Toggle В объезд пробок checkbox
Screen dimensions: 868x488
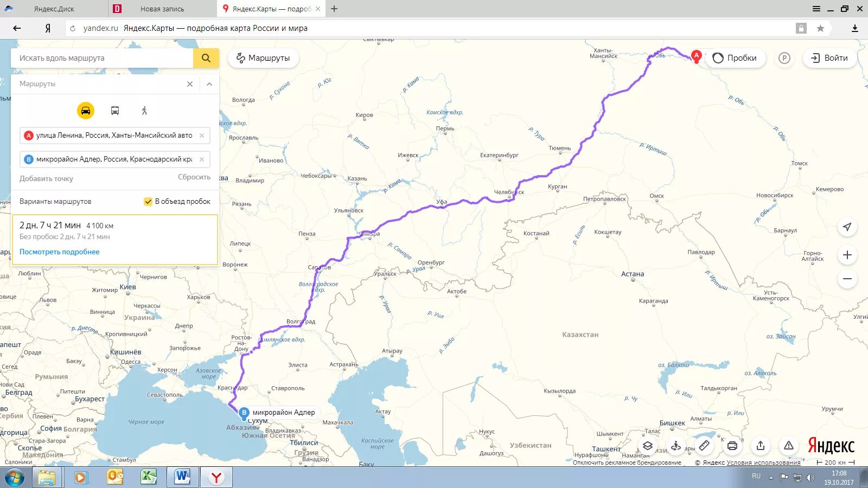click(148, 202)
